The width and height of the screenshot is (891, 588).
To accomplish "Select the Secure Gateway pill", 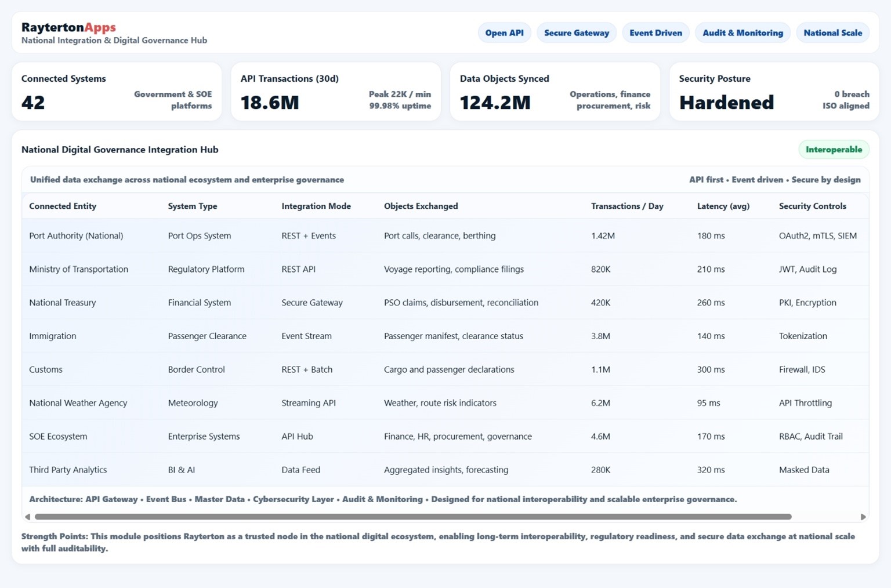I will pyautogui.click(x=576, y=33).
